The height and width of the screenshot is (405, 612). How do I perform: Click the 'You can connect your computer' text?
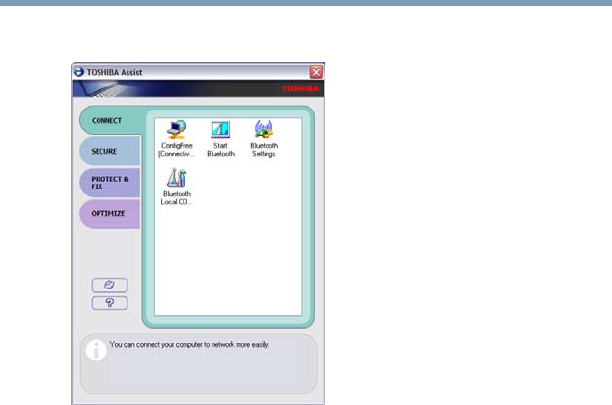[189, 345]
